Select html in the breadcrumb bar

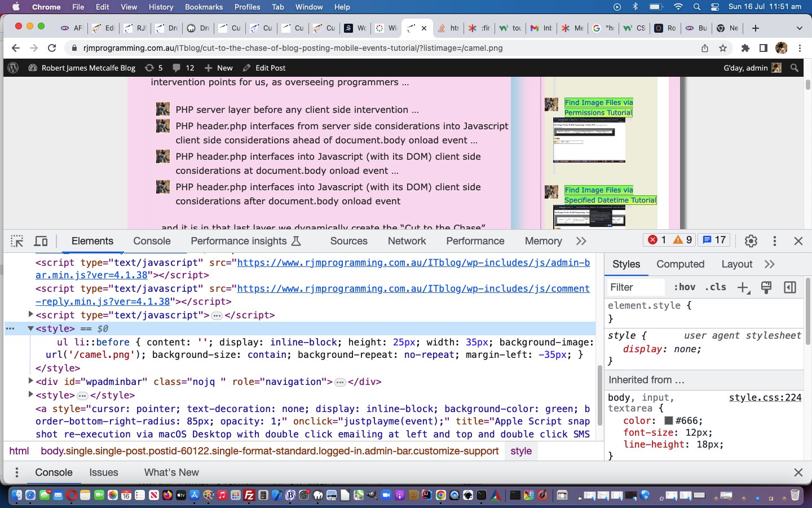pyautogui.click(x=19, y=451)
